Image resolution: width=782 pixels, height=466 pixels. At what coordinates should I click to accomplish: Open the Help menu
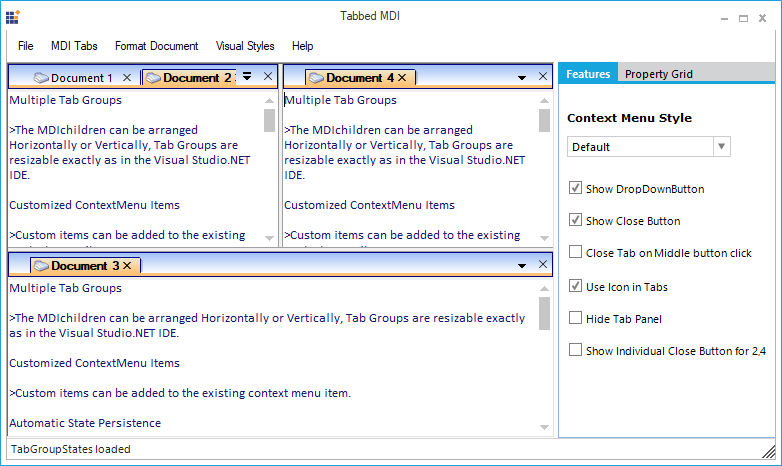[302, 46]
